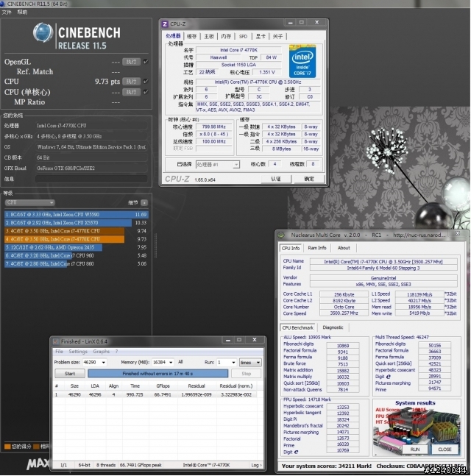Screen dimensions: 471x476
Task: Open the ? help menu in LinX
Action: pyautogui.click(x=116, y=352)
